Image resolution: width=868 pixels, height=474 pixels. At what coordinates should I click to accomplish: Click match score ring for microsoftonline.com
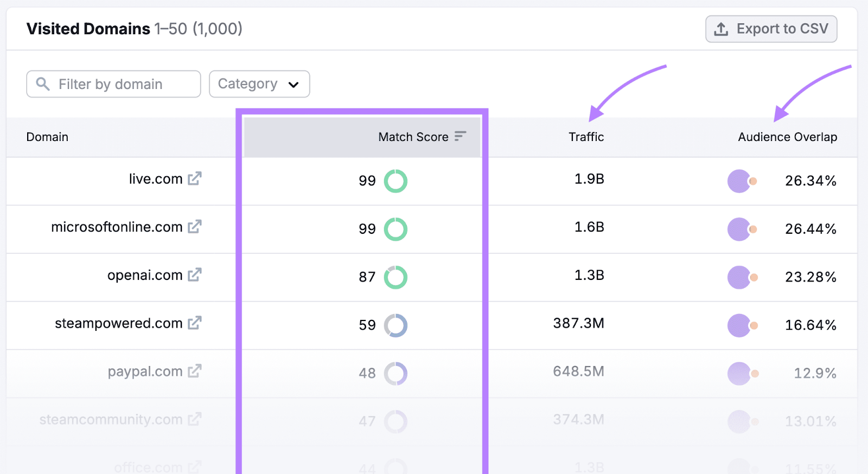tap(395, 229)
